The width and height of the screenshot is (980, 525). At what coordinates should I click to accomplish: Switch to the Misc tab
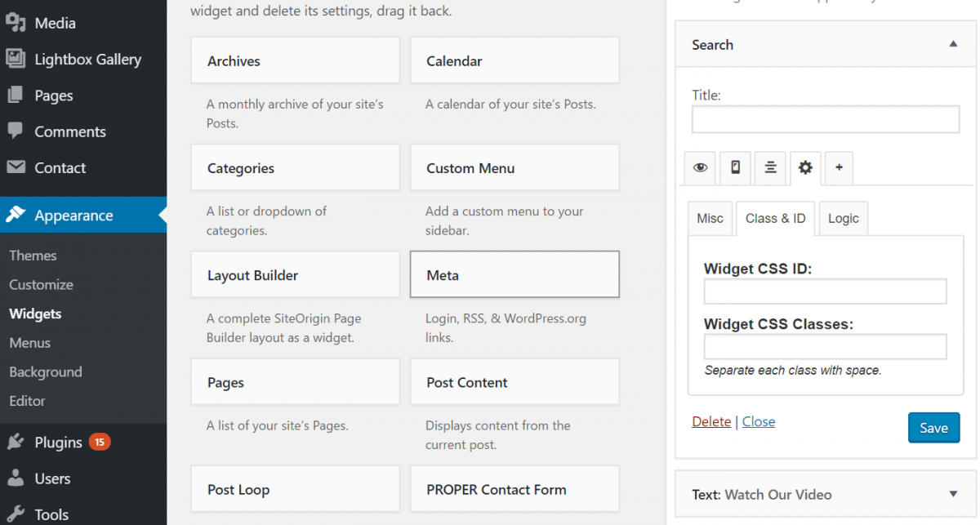pos(710,218)
